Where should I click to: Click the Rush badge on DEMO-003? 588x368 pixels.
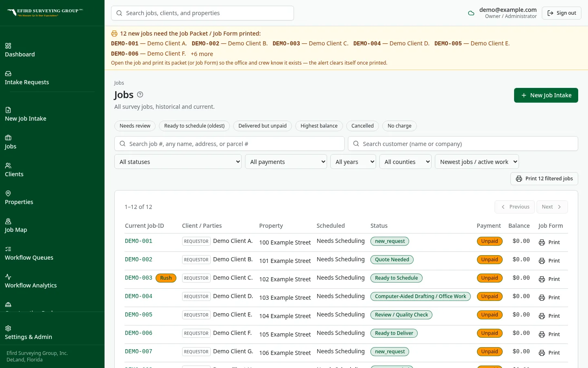pos(166,278)
